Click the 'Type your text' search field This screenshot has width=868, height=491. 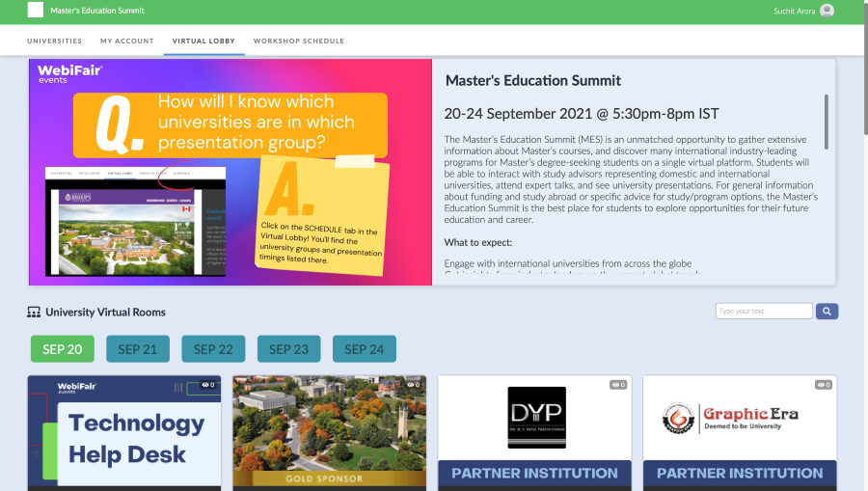point(764,312)
